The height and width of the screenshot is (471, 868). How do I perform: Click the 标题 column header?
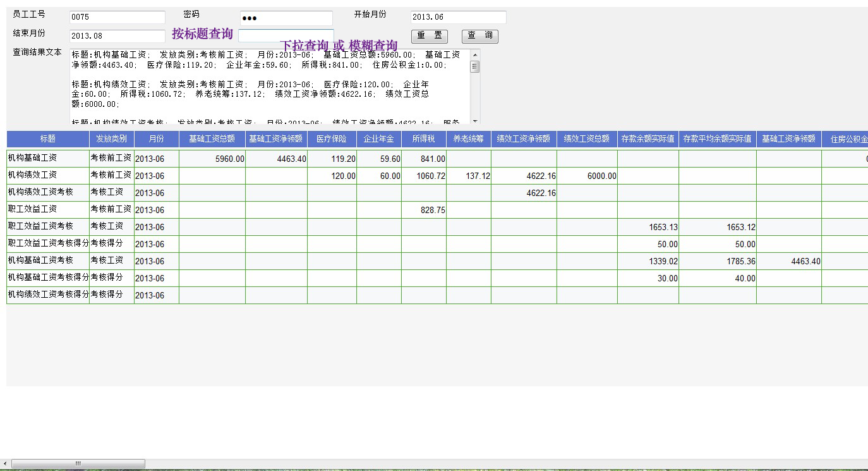pyautogui.click(x=48, y=139)
